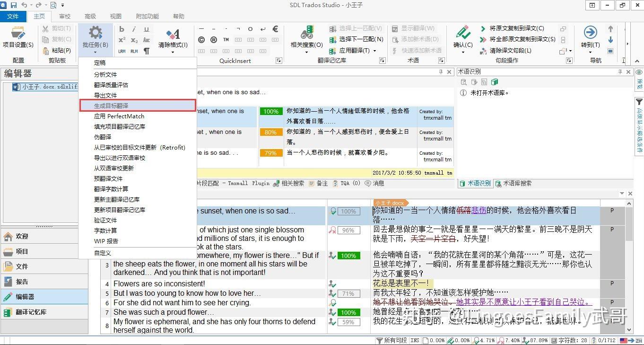Click the 将原文复制到译文 copy source icon
Screen dimensions: 644x345
click(512, 28)
